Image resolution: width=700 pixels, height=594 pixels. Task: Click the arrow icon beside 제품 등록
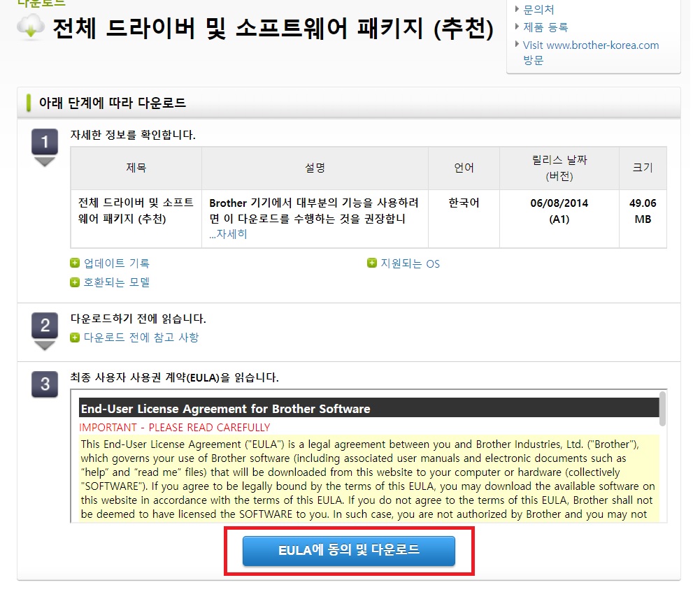click(515, 25)
